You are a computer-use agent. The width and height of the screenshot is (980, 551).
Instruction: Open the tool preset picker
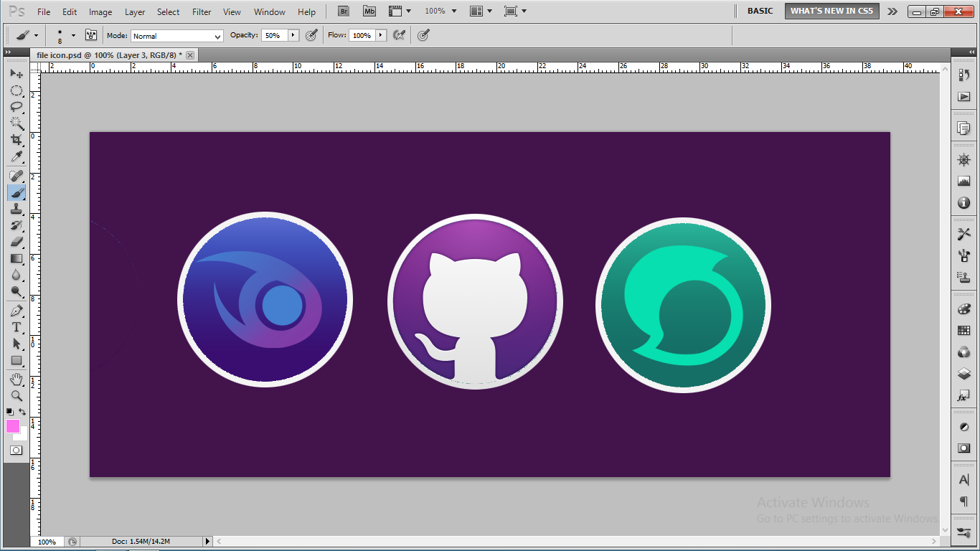(27, 35)
